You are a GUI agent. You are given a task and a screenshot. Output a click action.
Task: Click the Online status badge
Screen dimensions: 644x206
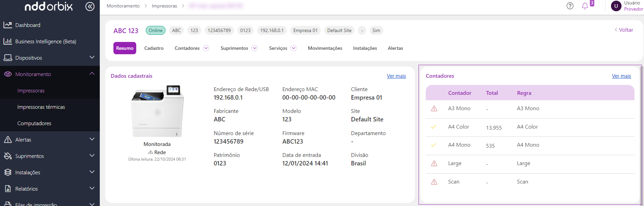(155, 31)
